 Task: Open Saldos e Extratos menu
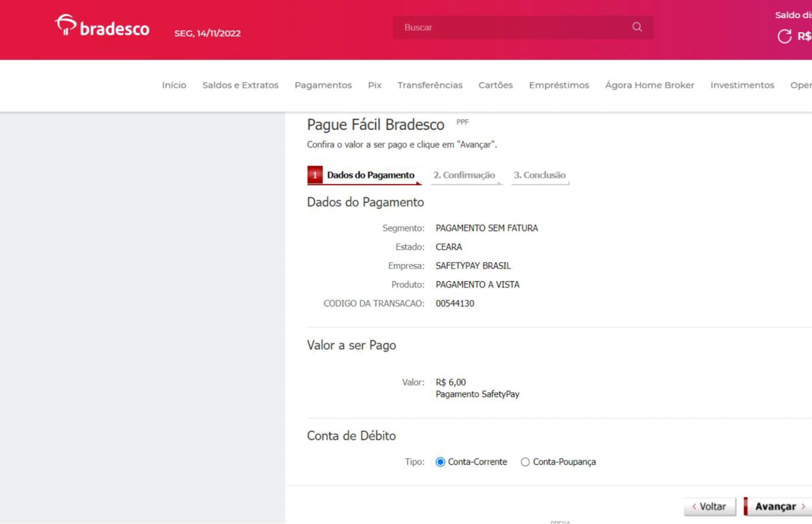(240, 85)
